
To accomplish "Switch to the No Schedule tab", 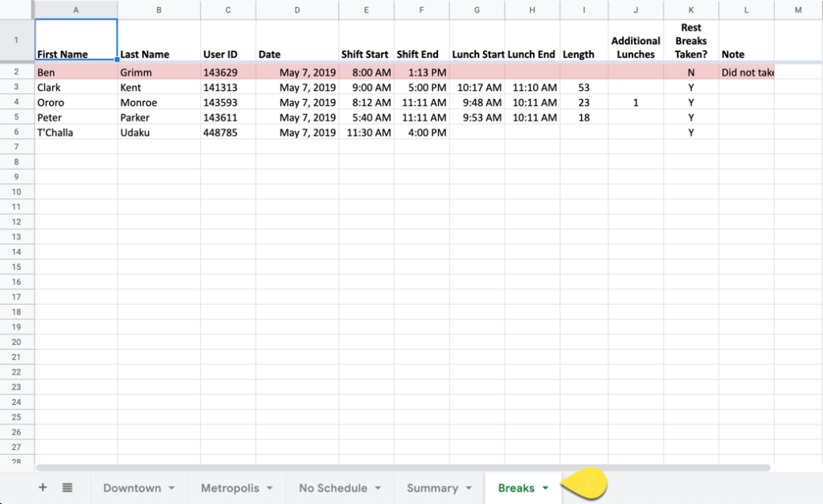I will click(334, 488).
